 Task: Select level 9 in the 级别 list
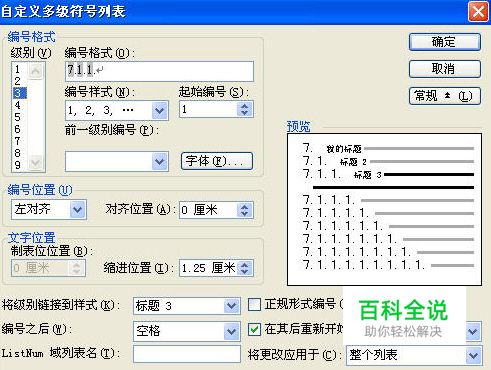pos(17,165)
